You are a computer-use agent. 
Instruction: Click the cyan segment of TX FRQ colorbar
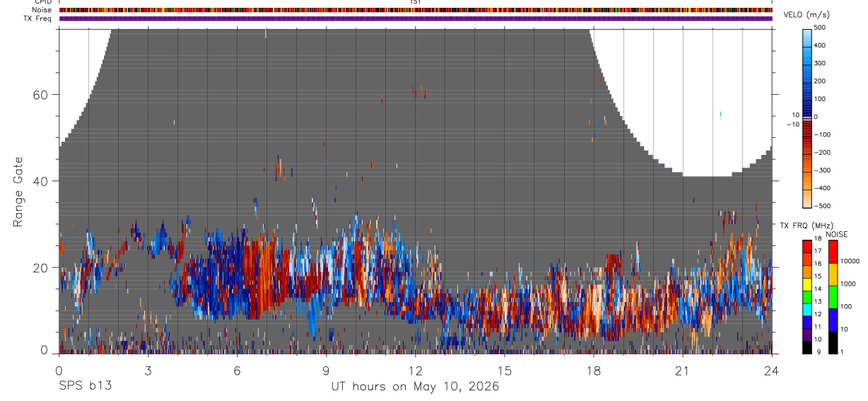(x=807, y=309)
